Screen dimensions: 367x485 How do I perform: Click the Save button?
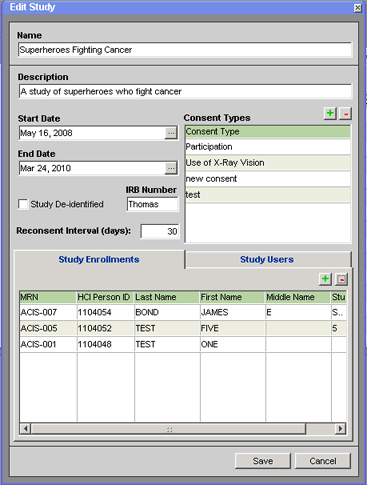click(263, 461)
